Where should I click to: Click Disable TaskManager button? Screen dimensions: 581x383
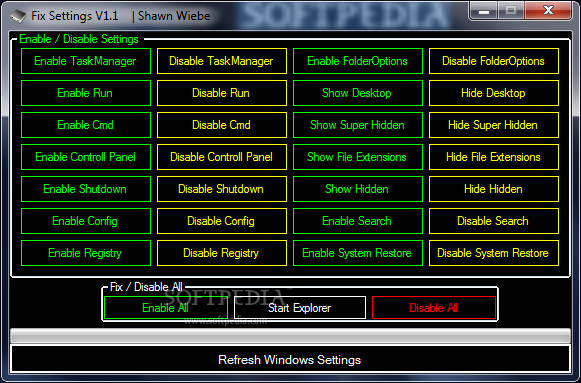tap(222, 61)
